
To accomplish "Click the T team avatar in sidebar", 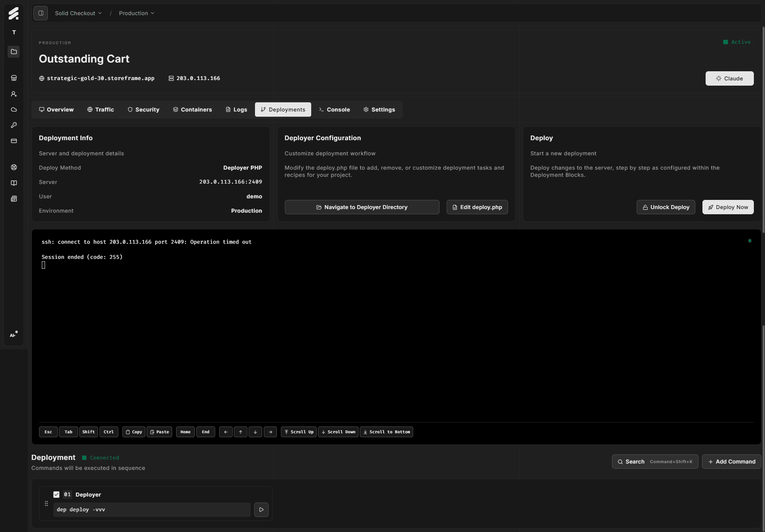I will tap(14, 32).
